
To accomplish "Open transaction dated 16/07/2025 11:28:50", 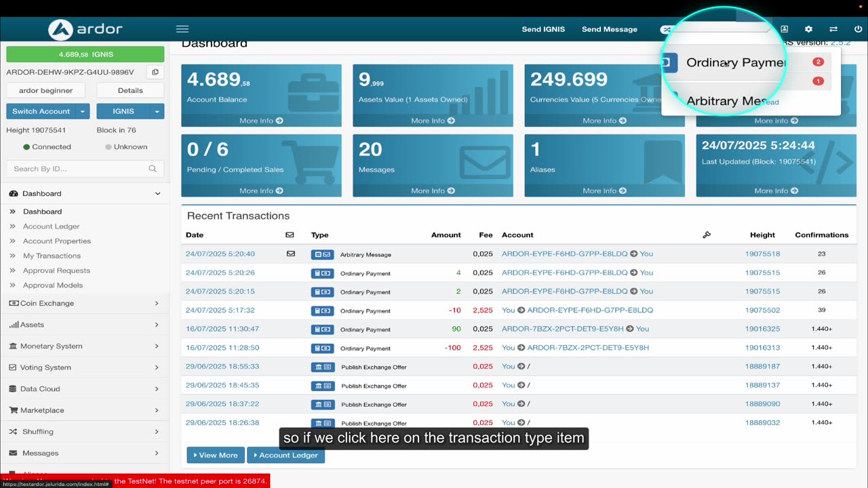I will (222, 348).
